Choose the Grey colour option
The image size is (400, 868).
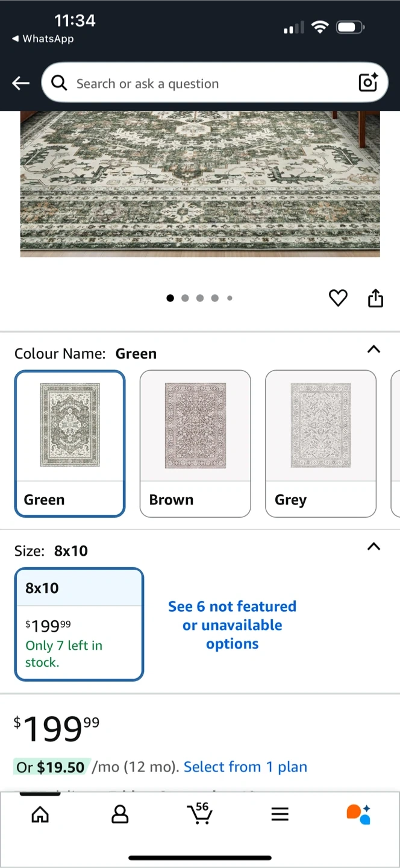320,443
